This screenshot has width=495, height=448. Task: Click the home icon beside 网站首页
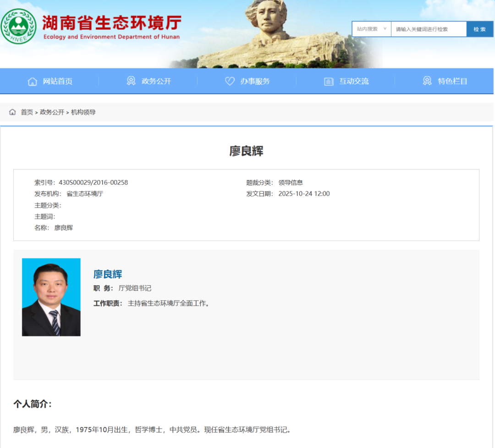[x=32, y=81]
